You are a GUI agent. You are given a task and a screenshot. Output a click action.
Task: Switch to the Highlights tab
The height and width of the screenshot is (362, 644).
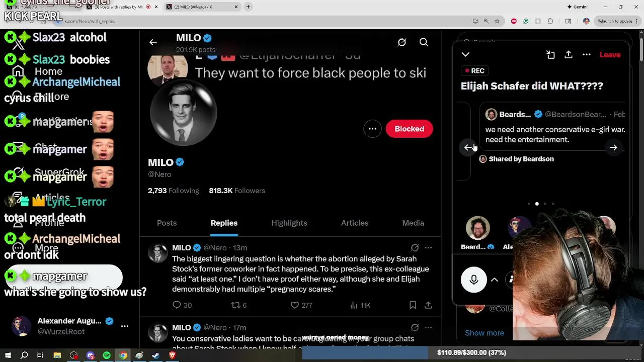coord(289,223)
